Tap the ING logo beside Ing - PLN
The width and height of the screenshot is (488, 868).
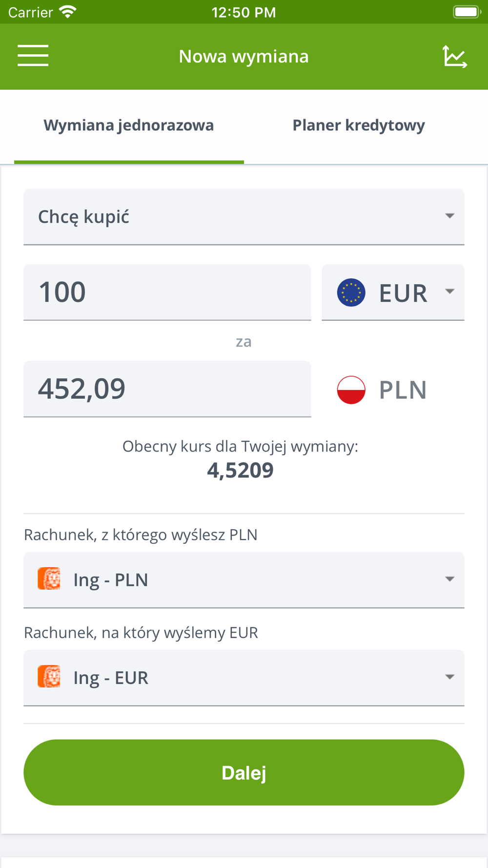point(49,579)
